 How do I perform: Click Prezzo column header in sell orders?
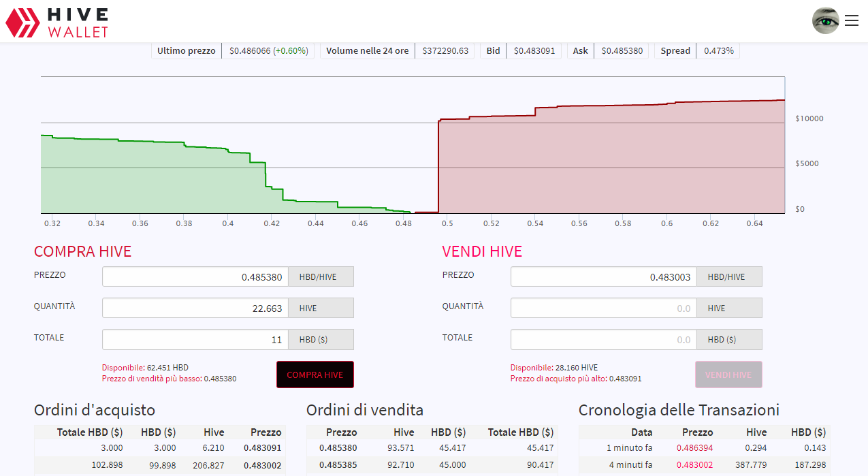coord(341,432)
